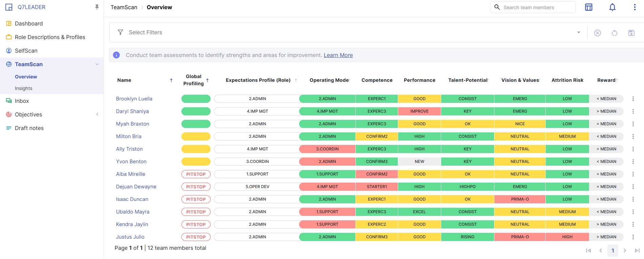
Task: Open the top-right vertical dots menu
Action: point(635,7)
